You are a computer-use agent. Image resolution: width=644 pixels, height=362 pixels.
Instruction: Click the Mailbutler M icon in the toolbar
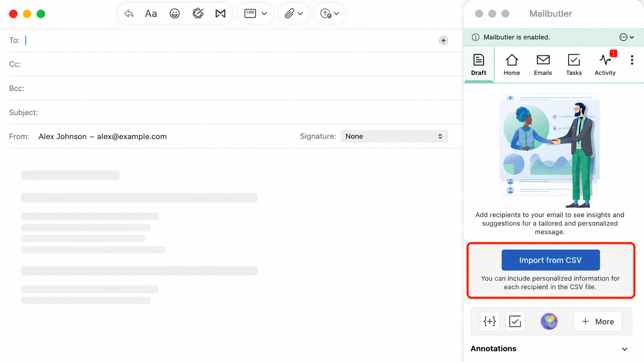coord(220,13)
